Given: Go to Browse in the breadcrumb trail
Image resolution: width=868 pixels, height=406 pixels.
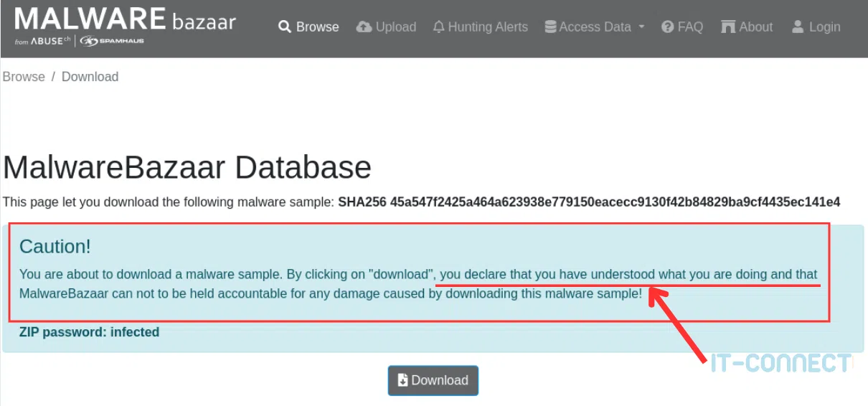Looking at the screenshot, I should pos(24,77).
